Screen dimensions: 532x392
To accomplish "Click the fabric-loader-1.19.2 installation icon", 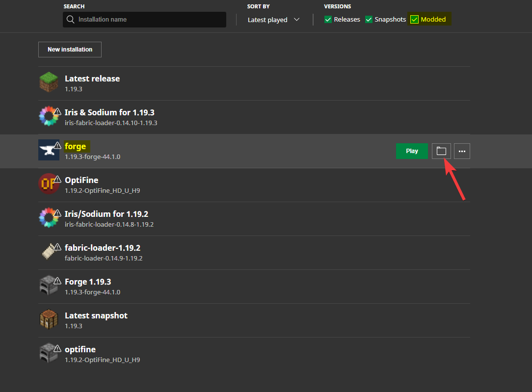I will [49, 252].
